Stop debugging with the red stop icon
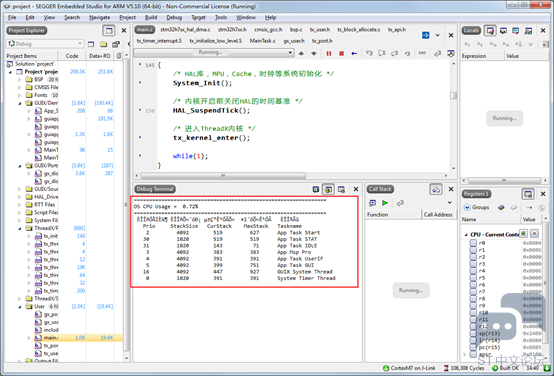The height and width of the screenshot is (376, 554). point(341,53)
